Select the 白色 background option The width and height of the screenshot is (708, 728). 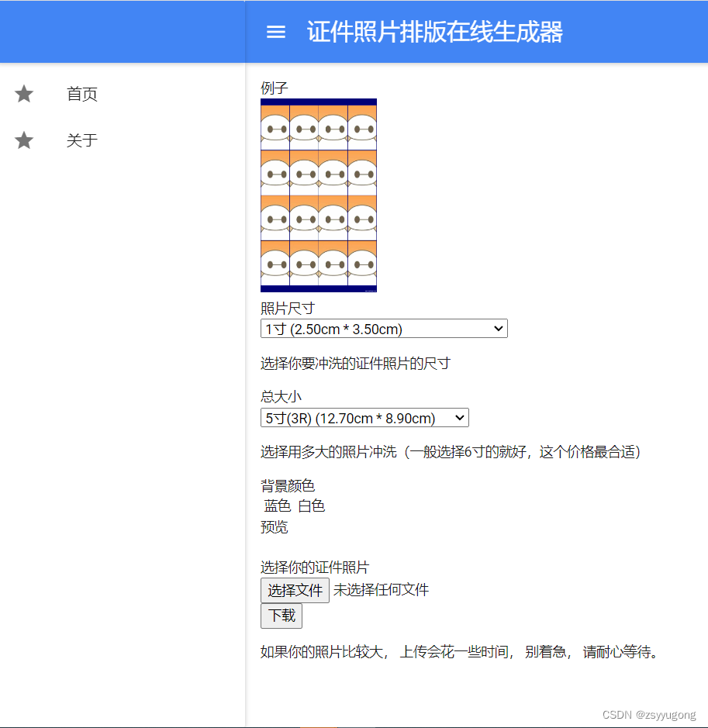311,505
